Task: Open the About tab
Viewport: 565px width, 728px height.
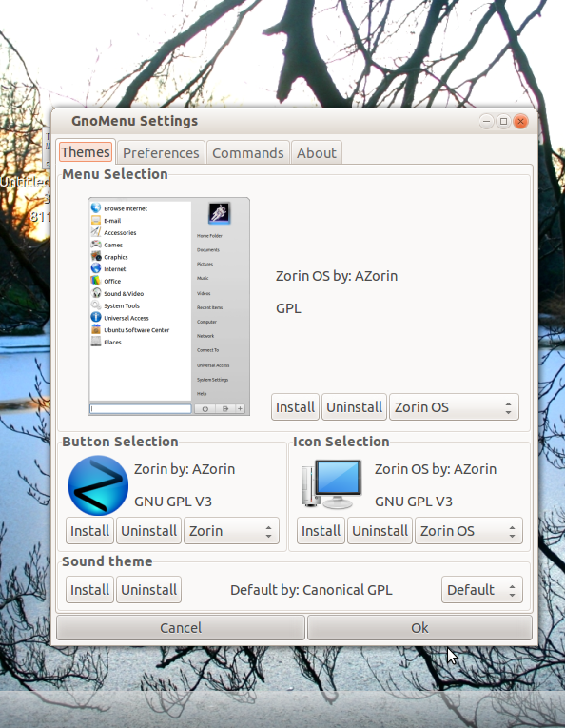Action: 317,153
